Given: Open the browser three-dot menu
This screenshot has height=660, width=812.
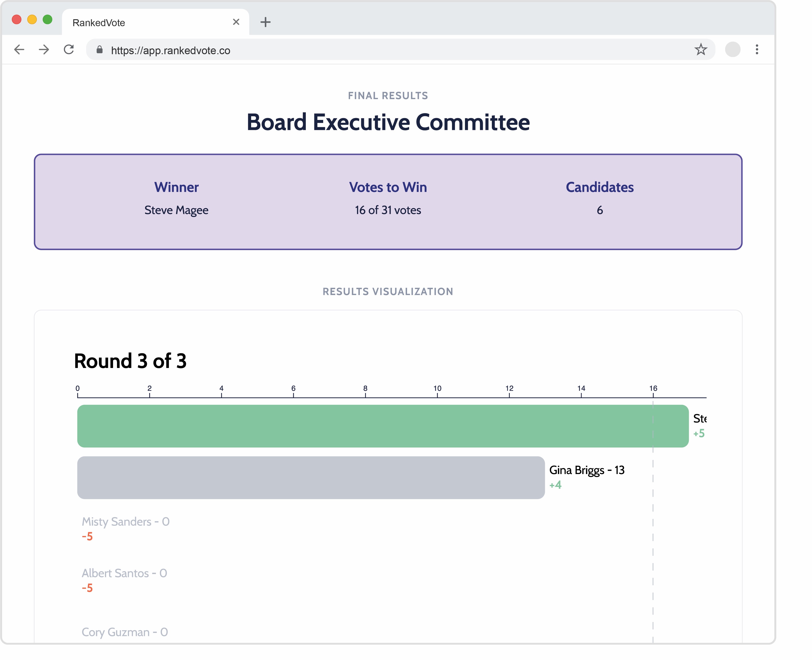Looking at the screenshot, I should coord(757,49).
